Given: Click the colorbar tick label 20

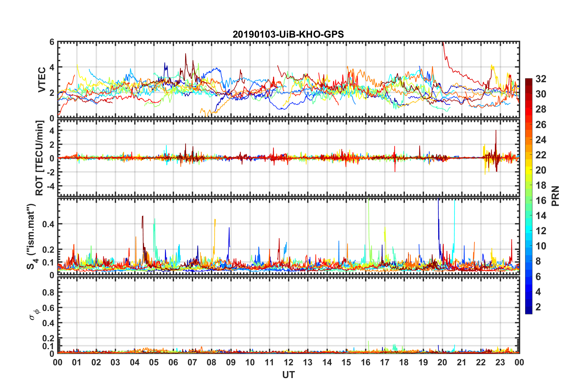Looking at the screenshot, I should coord(541,170).
